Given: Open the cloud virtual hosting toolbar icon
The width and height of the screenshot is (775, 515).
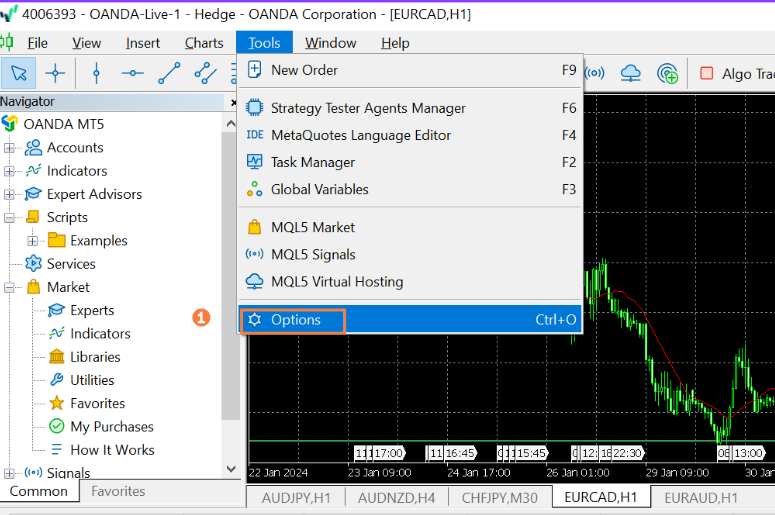Looking at the screenshot, I should (631, 73).
